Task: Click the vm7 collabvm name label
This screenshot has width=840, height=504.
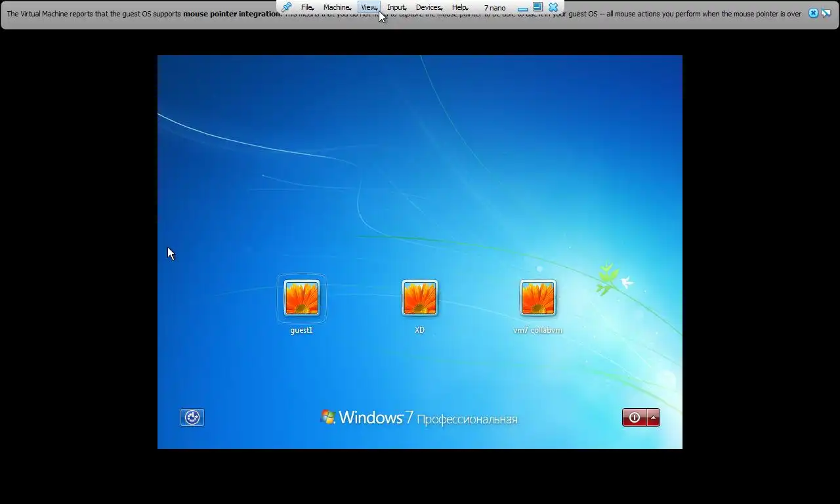Action: (538, 330)
